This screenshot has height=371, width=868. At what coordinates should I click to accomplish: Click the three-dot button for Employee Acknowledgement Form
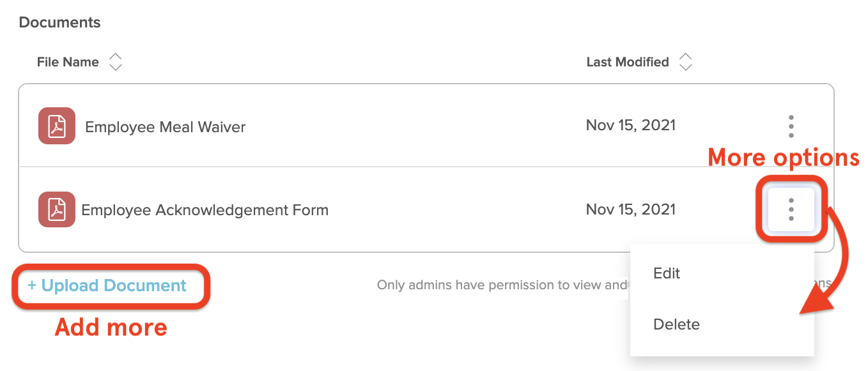(x=791, y=209)
